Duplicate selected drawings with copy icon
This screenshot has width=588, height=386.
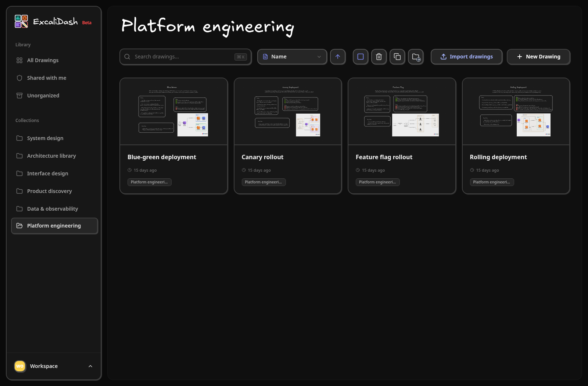pos(397,57)
